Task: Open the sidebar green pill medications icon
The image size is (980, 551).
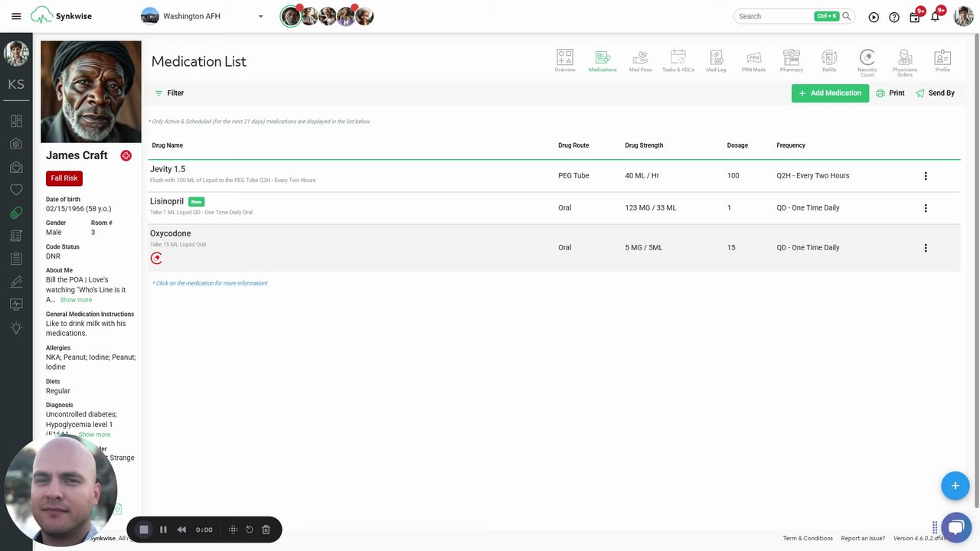Action: pos(16,213)
